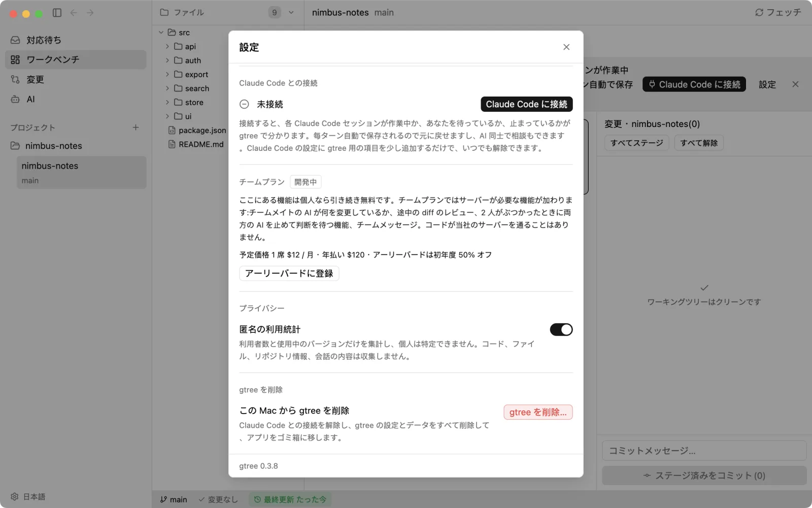Open 変更 section in sidebar

click(x=76, y=79)
